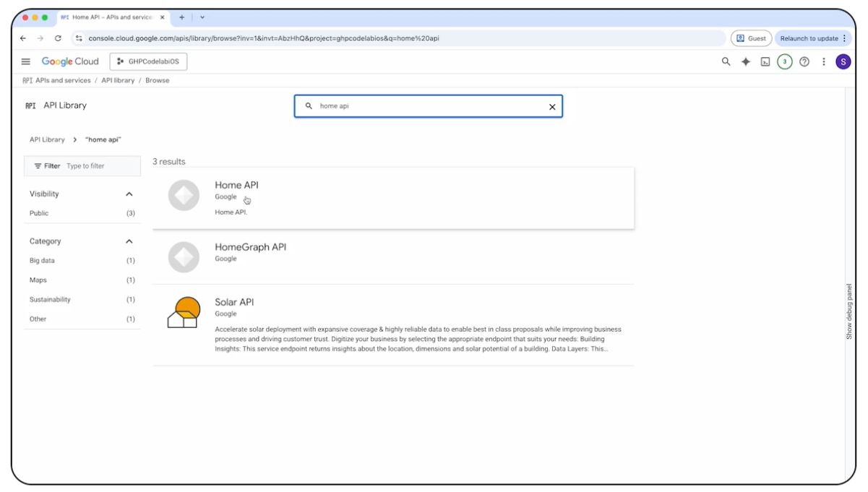Collapse the Visibility filter section
868x492 pixels.
pos(129,194)
